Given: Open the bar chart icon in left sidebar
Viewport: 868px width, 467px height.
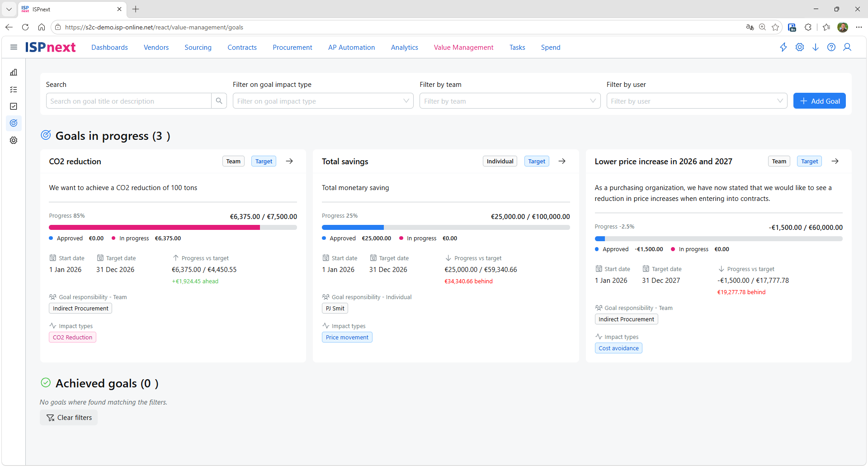Looking at the screenshot, I should pyautogui.click(x=14, y=72).
